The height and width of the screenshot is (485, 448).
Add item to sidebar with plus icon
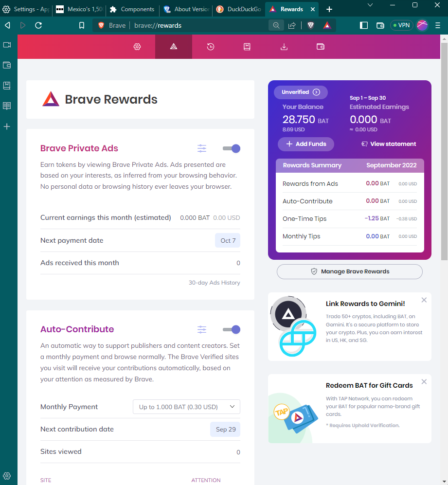[x=7, y=126]
